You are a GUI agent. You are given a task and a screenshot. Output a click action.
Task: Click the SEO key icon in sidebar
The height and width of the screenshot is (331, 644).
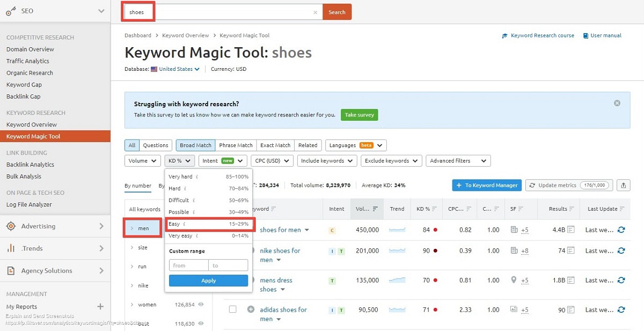(x=11, y=11)
